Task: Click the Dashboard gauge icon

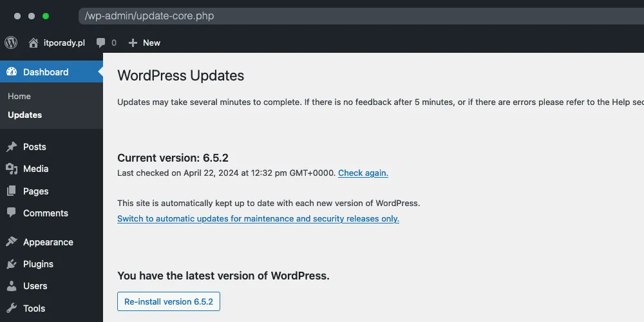Action: [x=12, y=72]
